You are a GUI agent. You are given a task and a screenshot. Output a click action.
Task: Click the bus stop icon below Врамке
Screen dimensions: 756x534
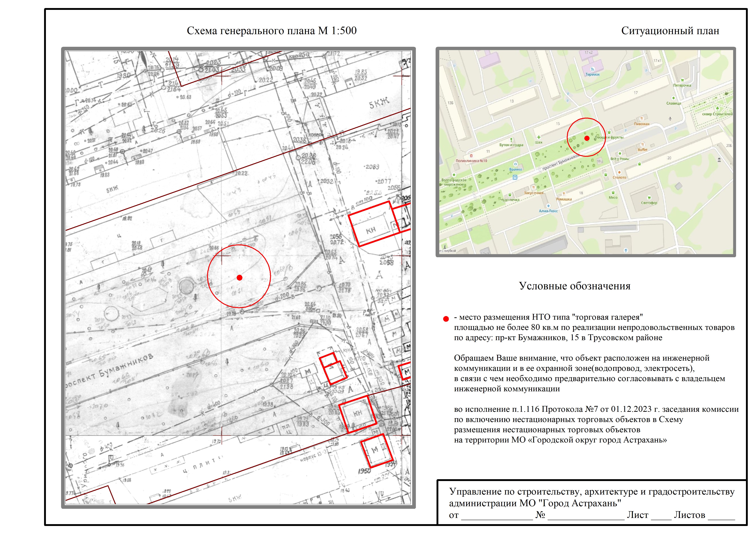coord(515,177)
